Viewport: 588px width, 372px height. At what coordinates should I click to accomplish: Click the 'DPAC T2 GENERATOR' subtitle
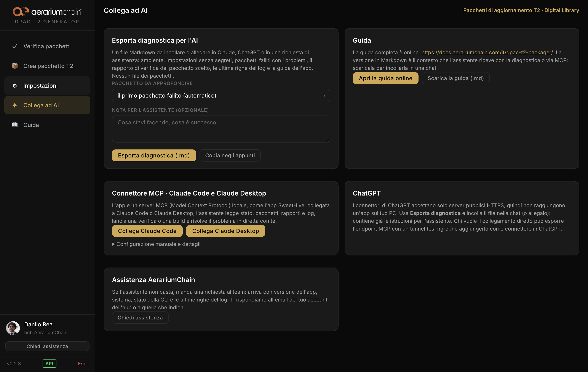(47, 22)
